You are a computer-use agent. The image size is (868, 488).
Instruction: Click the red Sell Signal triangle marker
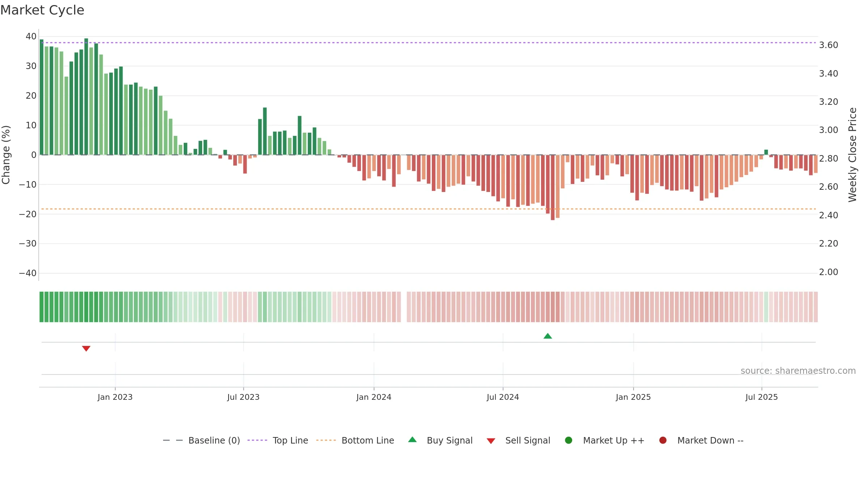tap(86, 348)
